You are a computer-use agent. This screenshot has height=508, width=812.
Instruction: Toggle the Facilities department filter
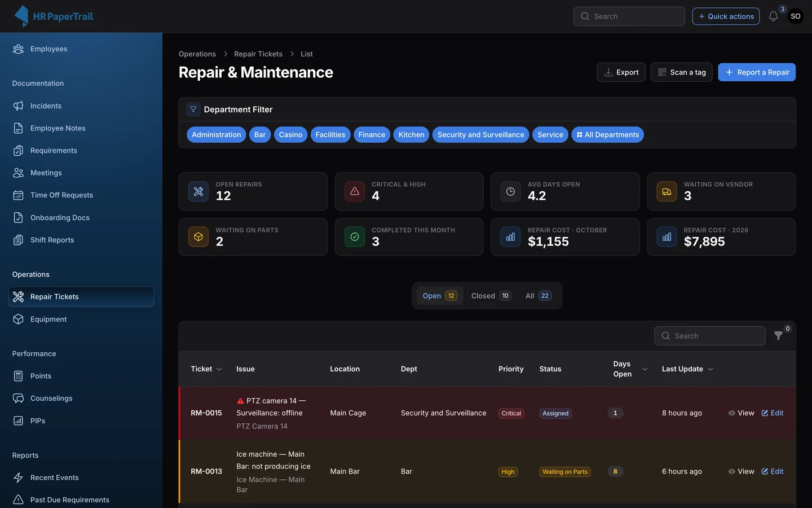330,135
